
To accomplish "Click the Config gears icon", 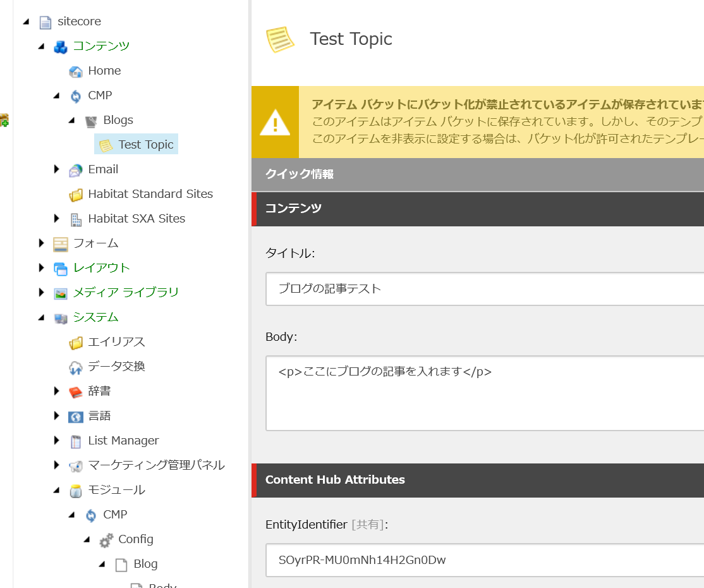I will [x=106, y=541].
